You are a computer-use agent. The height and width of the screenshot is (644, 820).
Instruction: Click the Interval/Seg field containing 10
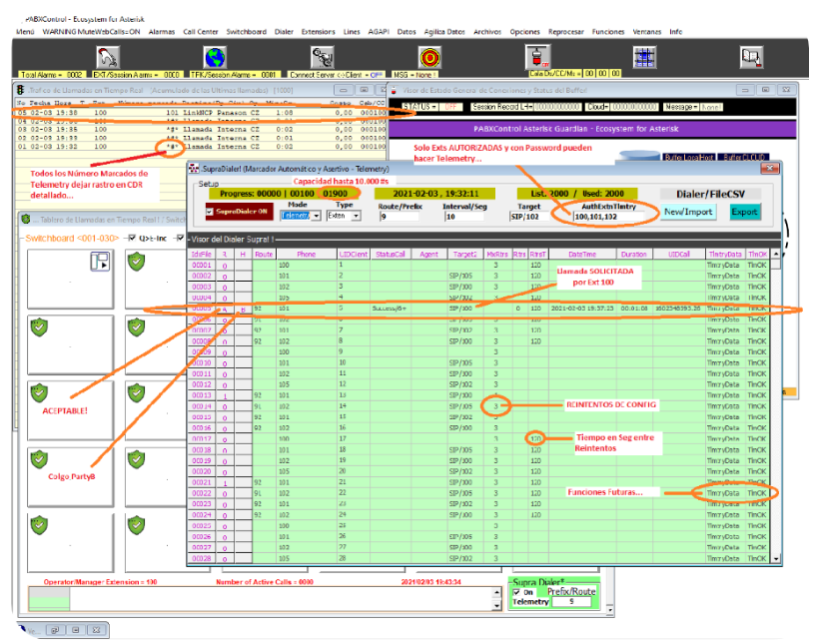tap(464, 217)
